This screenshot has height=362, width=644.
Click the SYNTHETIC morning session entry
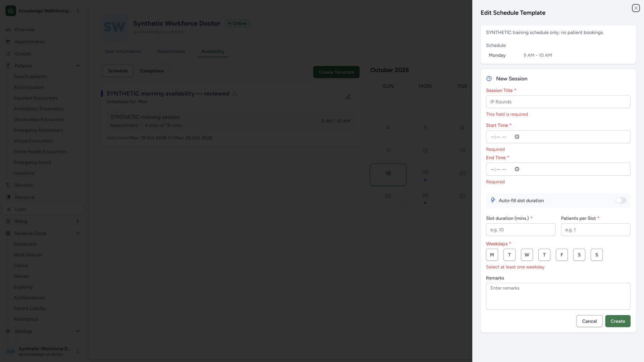230,121
